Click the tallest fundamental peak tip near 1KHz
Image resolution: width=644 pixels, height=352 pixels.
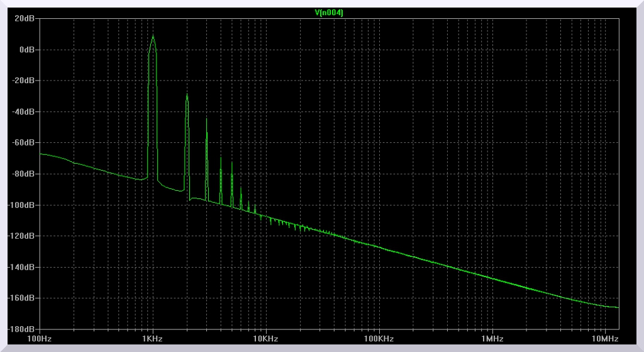pyautogui.click(x=152, y=36)
